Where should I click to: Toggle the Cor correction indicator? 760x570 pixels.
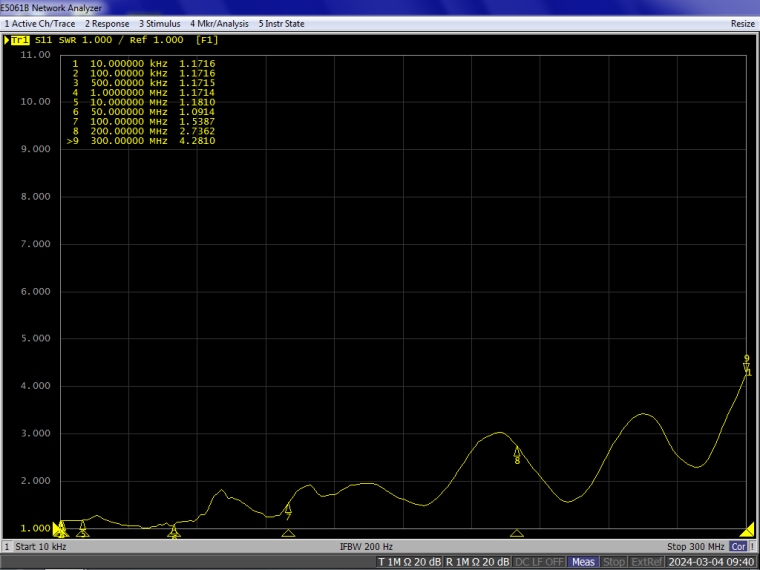click(738, 547)
